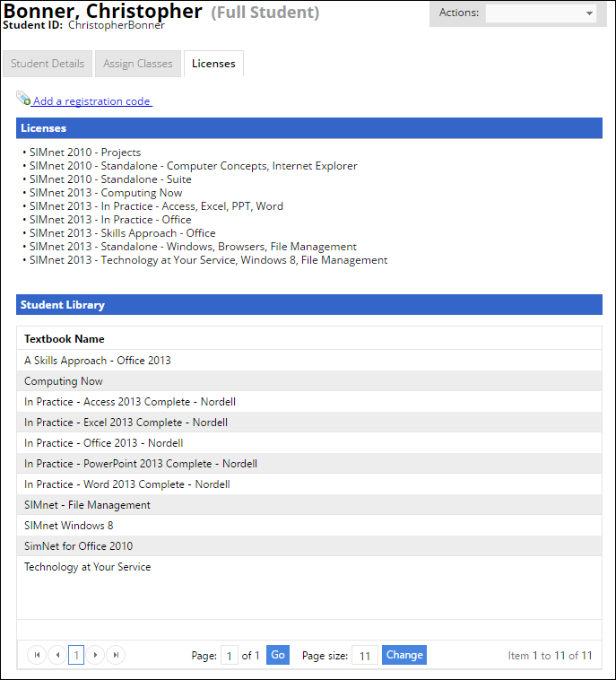Viewport: 616px width, 680px height.
Task: Click the Item 1 to 11 of 11 status
Action: 550,655
